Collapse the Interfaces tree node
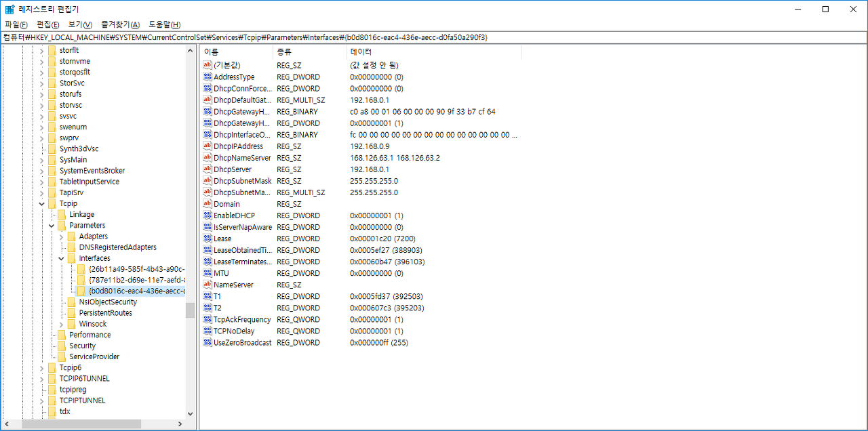 (x=61, y=258)
